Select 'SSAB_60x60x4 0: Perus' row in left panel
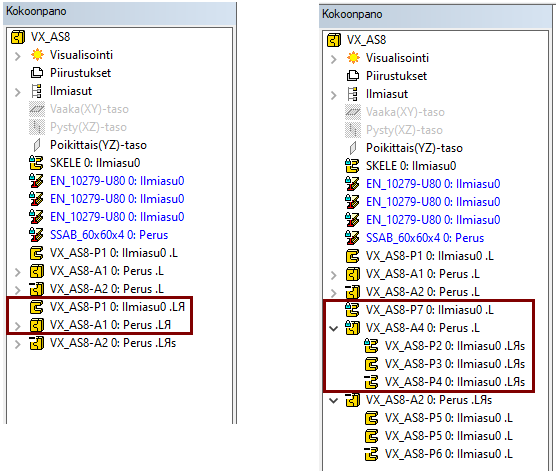556x471 pixels. click(x=109, y=235)
